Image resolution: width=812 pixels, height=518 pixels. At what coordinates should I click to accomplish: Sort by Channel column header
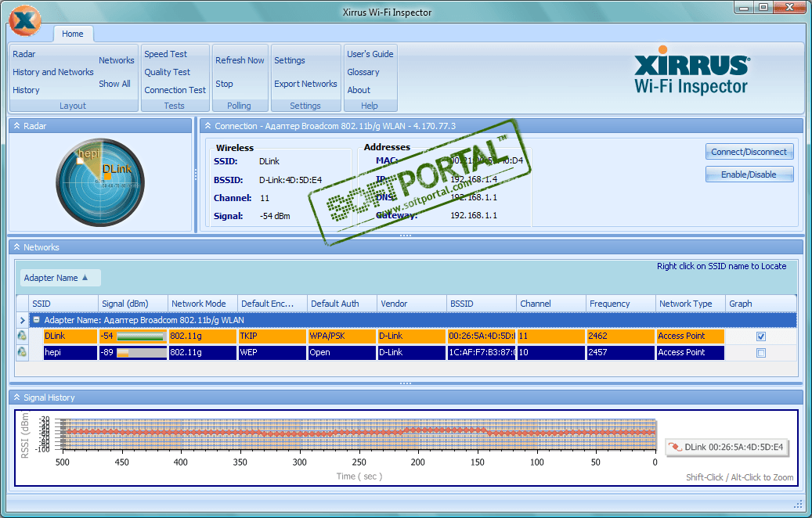click(x=551, y=304)
